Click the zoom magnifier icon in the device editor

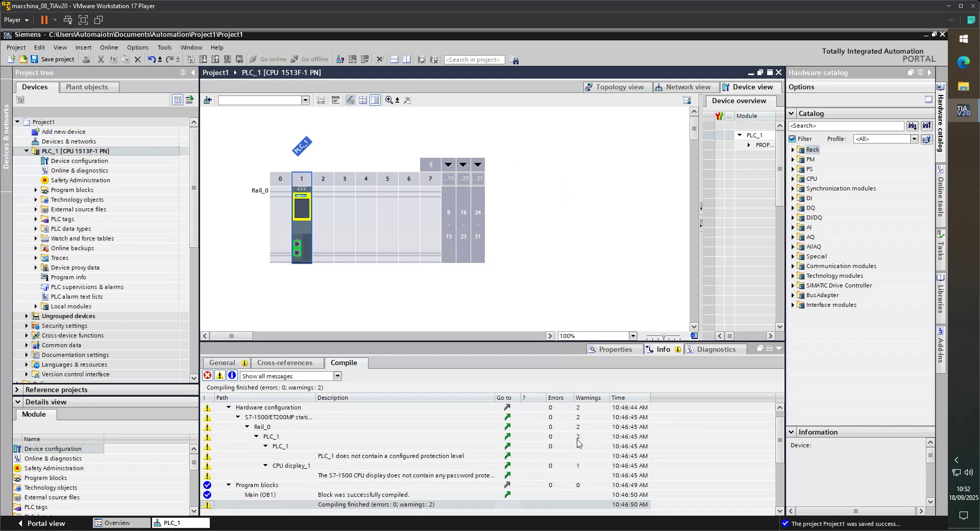click(x=389, y=100)
